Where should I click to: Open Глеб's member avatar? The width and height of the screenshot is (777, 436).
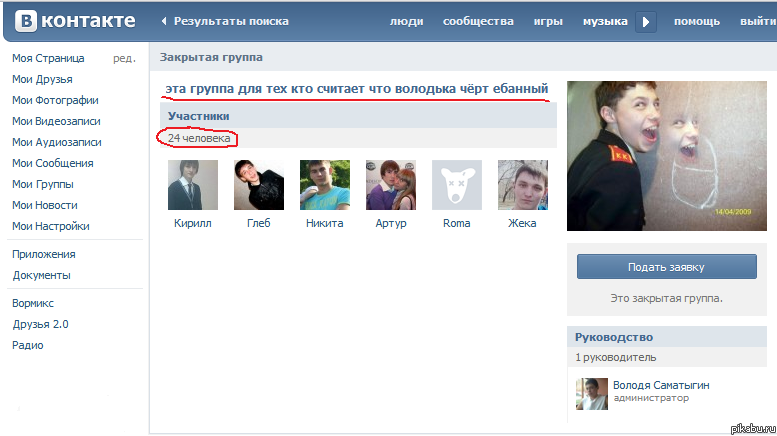pyautogui.click(x=259, y=185)
